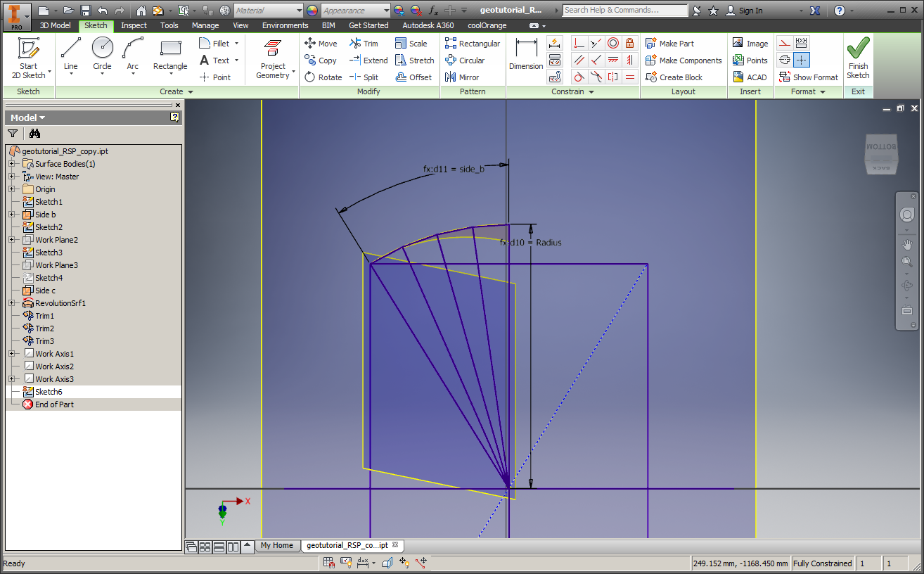Viewport: 924px width, 574px height.
Task: Apply the Fix (padlock) constraint
Action: coord(629,43)
